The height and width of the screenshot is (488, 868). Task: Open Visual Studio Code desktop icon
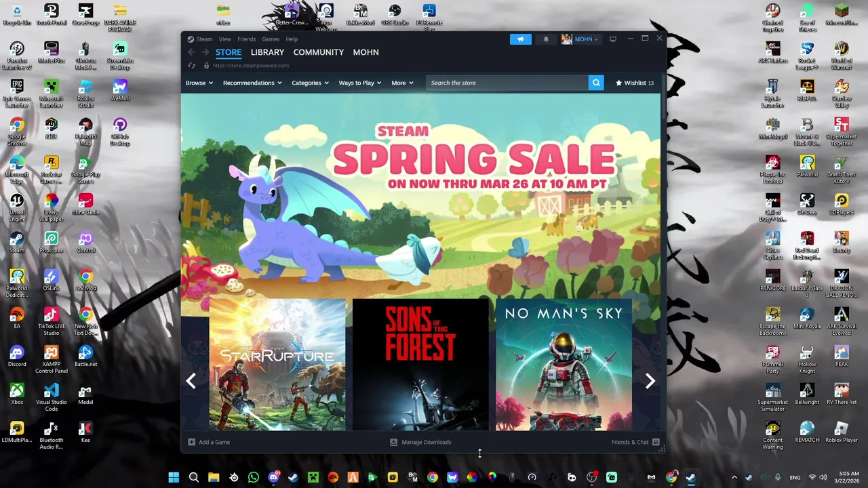(52, 397)
